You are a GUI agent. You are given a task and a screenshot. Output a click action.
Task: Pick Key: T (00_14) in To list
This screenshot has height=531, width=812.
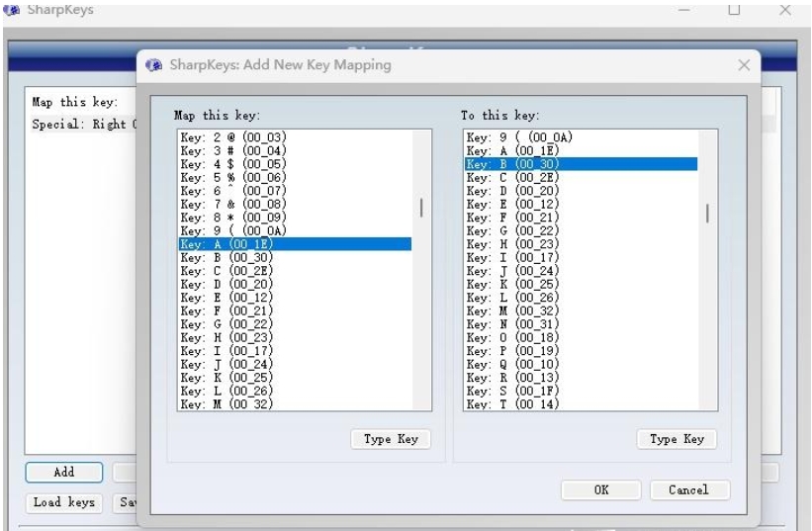click(581, 404)
